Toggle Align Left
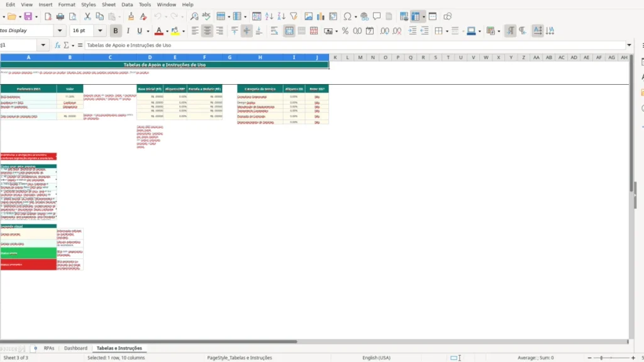 (195, 31)
